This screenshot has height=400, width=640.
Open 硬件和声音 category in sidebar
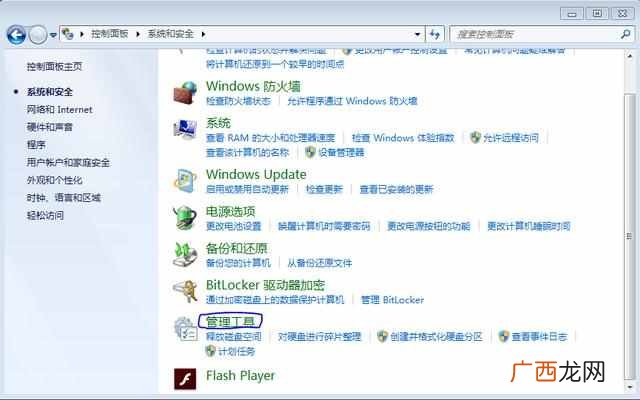pos(49,127)
